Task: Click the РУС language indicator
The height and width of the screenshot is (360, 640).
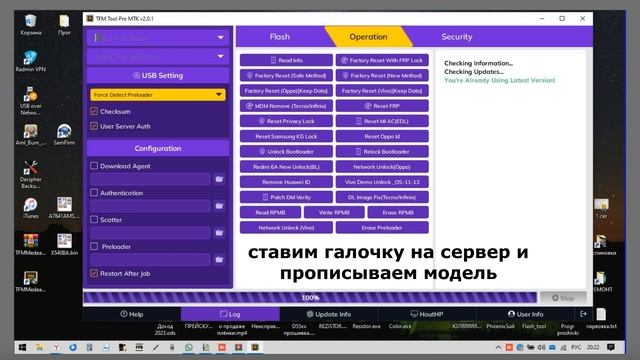Action: (576, 347)
